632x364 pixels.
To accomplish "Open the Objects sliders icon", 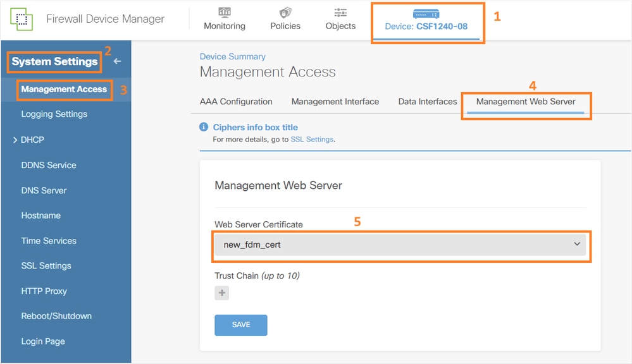I will tap(340, 13).
